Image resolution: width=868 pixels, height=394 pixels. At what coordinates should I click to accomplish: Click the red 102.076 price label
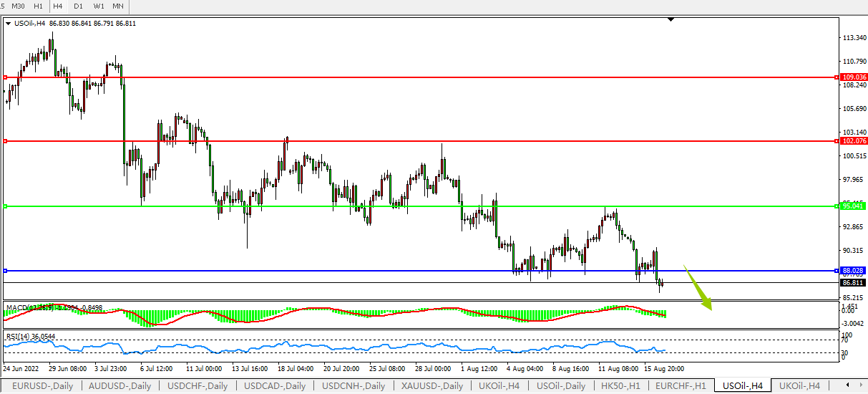point(854,141)
